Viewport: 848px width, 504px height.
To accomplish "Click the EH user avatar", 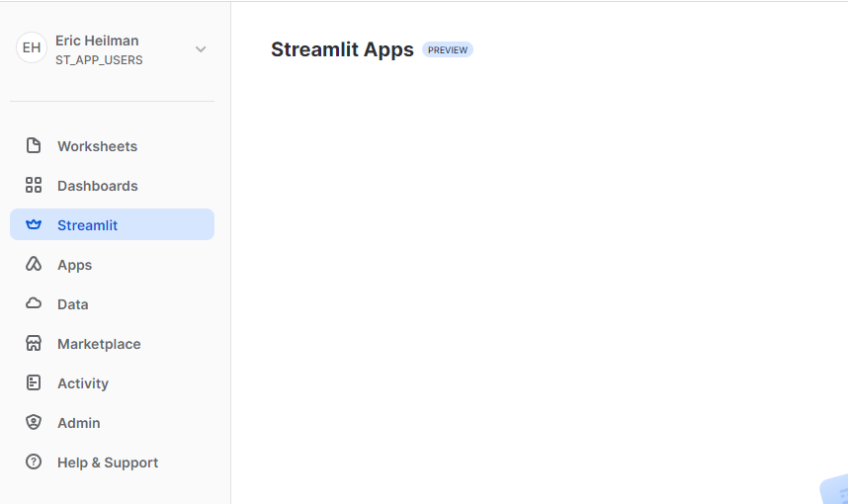I will (x=32, y=48).
